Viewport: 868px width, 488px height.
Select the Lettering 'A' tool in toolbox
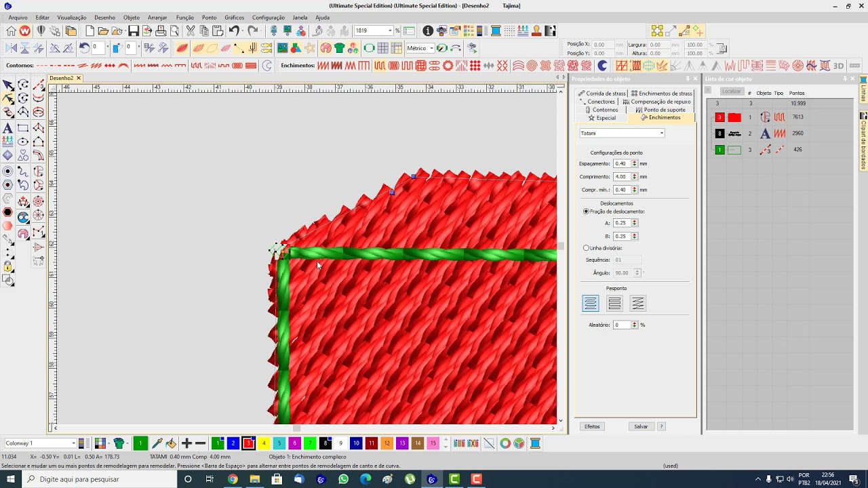pos(7,128)
